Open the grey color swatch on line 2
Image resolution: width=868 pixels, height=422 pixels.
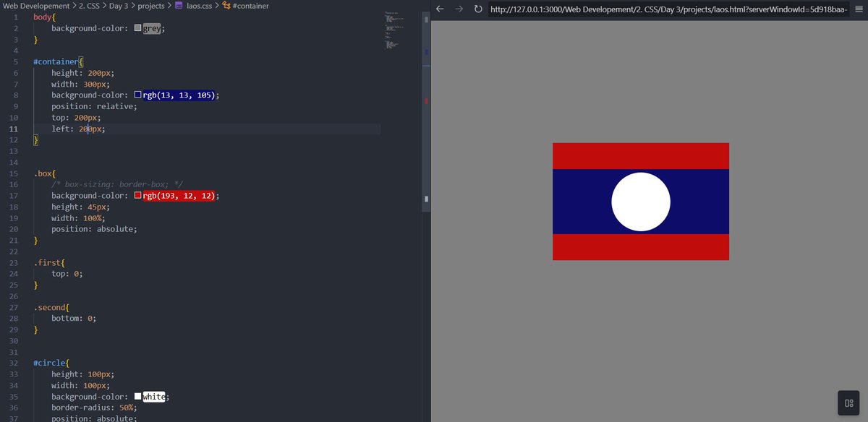(x=138, y=29)
